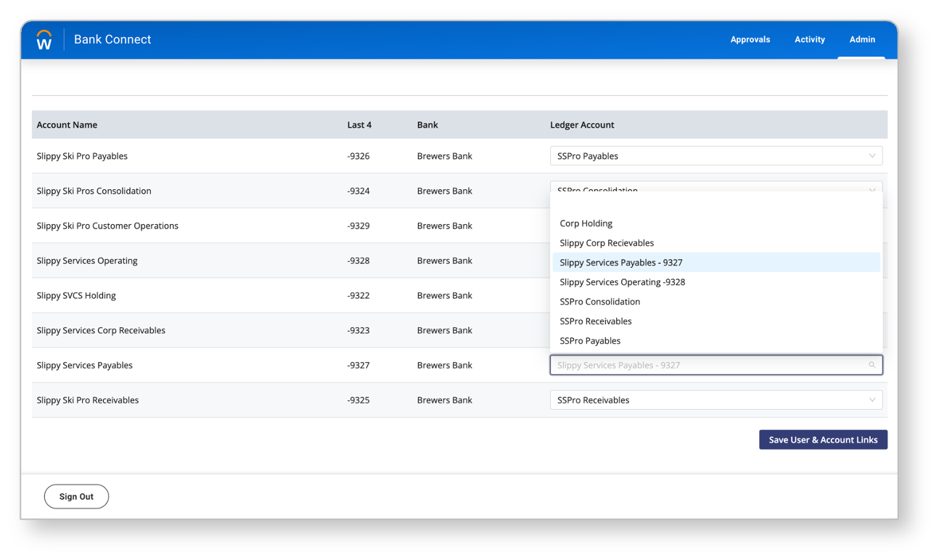The width and height of the screenshot is (939, 560).
Task: Select SSPro Payables list option
Action: pyautogui.click(x=716, y=341)
